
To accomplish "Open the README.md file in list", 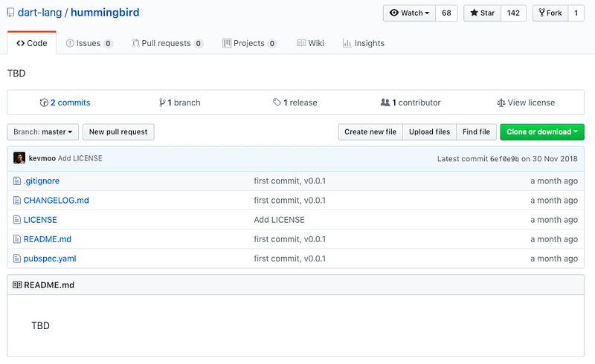I will pyautogui.click(x=48, y=239).
